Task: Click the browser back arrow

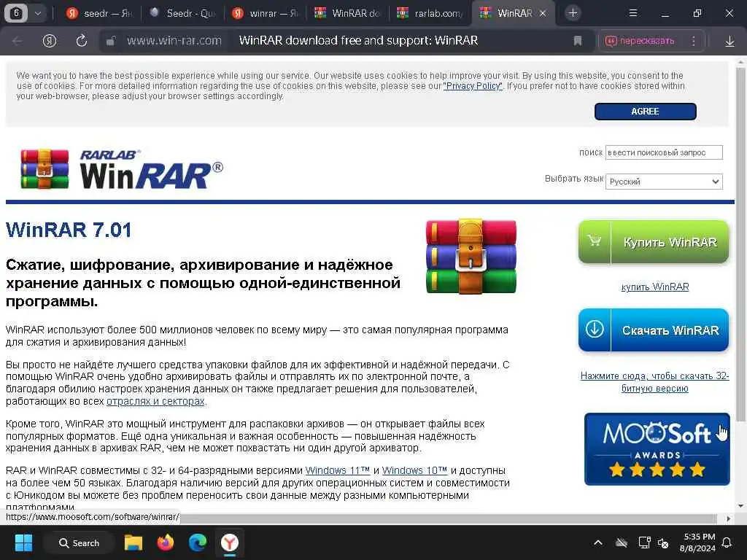Action: [x=18, y=41]
